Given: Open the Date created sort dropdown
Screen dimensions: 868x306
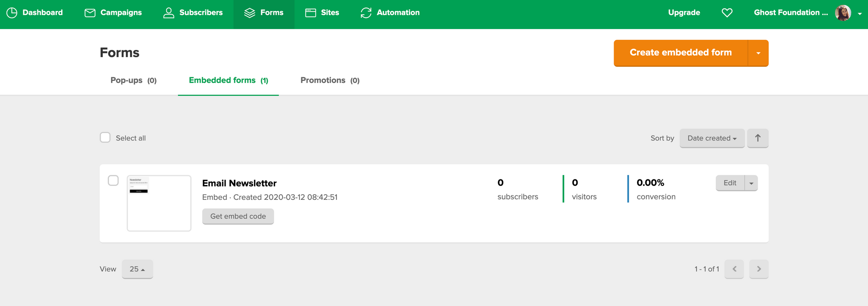Looking at the screenshot, I should tap(712, 138).
